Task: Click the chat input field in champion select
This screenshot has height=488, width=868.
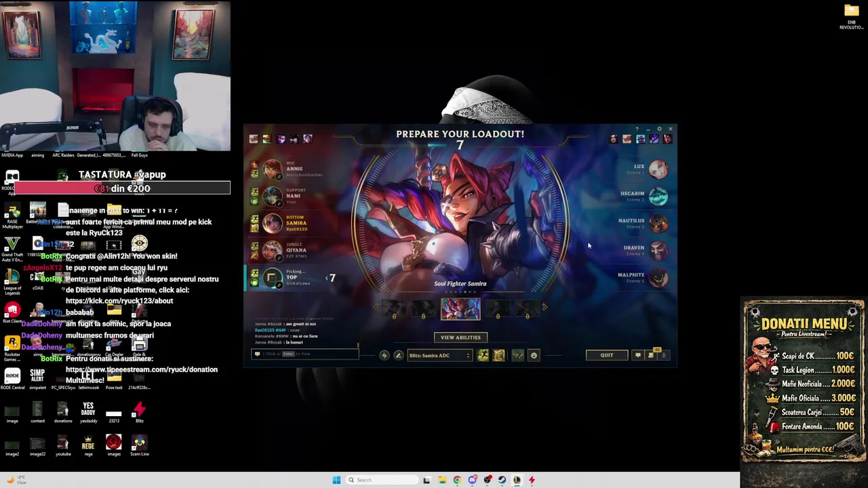Action: coord(305,354)
